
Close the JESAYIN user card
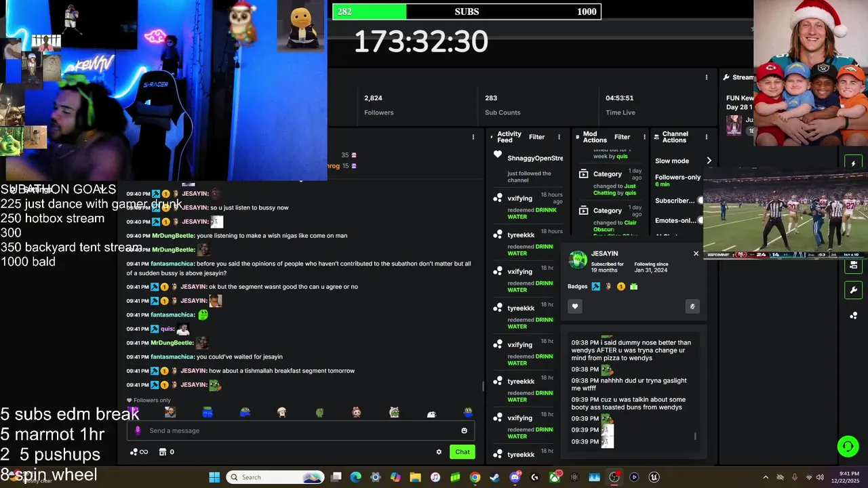[x=696, y=253]
